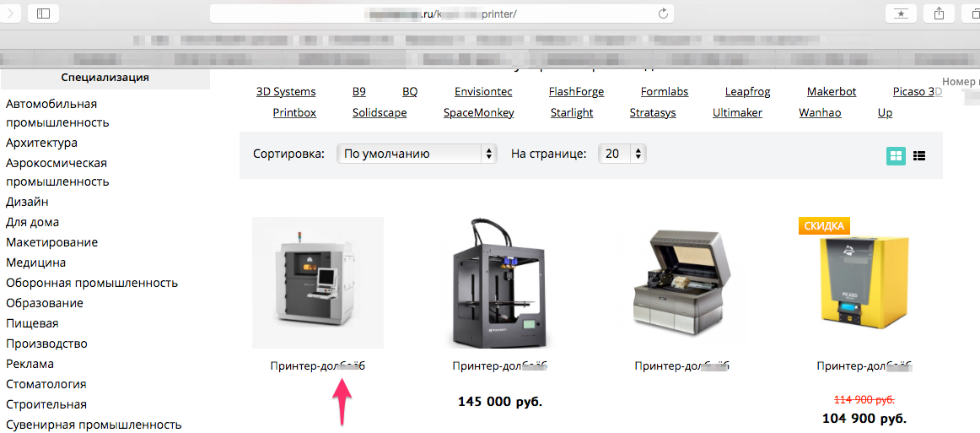
Task: Select Производство in the sidebar
Action: 46,344
